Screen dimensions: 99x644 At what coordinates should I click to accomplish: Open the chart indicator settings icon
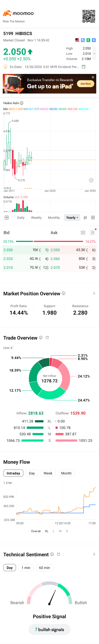85,218
